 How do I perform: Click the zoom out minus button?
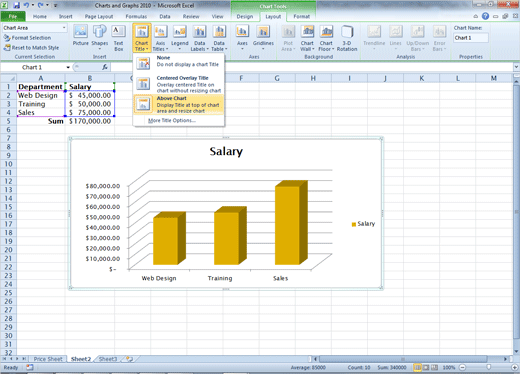coord(463,367)
